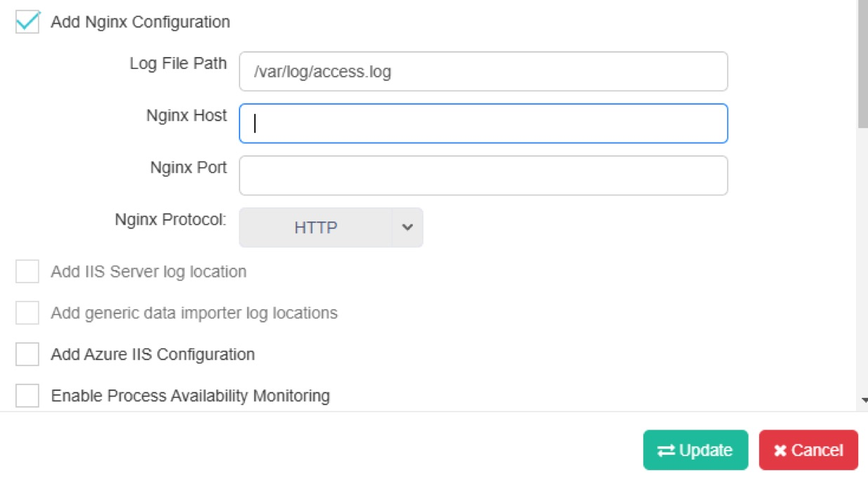Enable Add generic data importer log locations
868x485 pixels.
point(27,313)
